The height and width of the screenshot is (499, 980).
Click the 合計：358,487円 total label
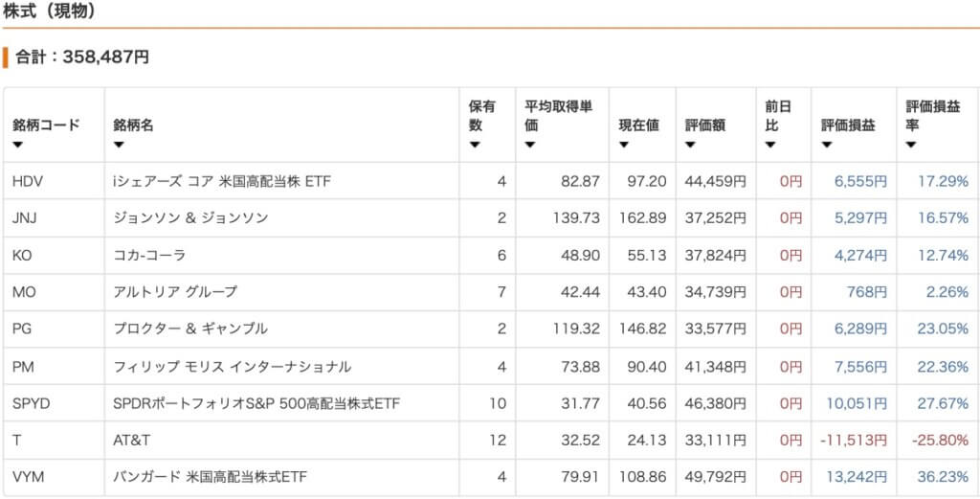click(82, 57)
